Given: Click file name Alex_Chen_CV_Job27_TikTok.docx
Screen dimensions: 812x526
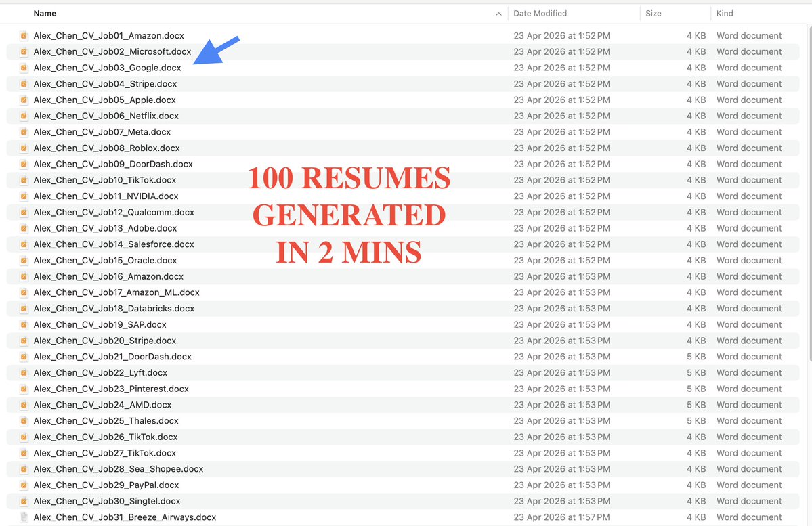Looking at the screenshot, I should (104, 453).
